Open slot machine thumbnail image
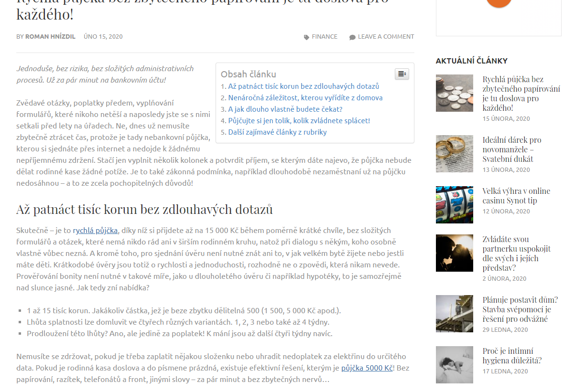This screenshot has height=392, width=586. [x=455, y=205]
